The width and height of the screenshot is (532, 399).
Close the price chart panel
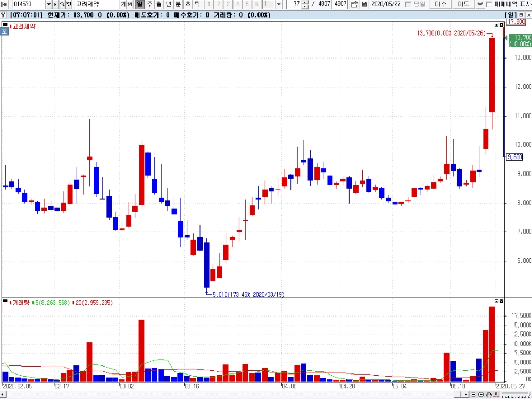pos(502,25)
